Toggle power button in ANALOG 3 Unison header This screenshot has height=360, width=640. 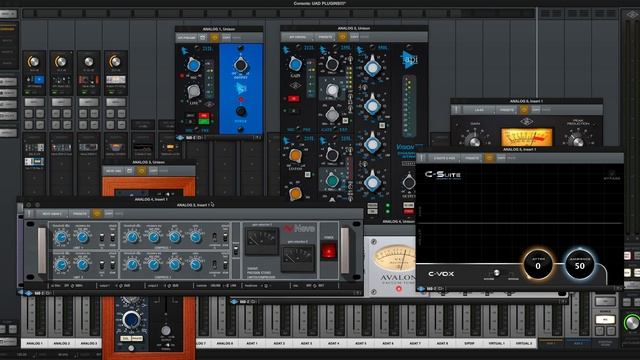[x=141, y=171]
